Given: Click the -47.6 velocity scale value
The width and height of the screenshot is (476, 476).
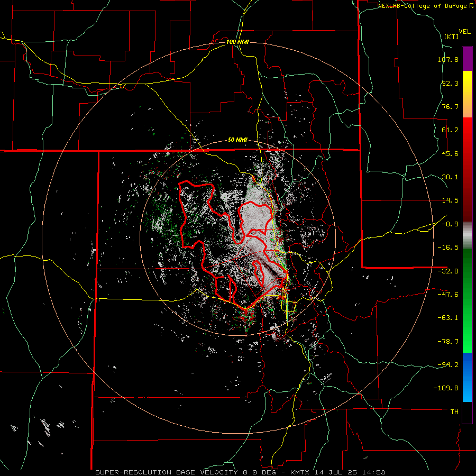Looking at the screenshot, I should click(448, 295).
